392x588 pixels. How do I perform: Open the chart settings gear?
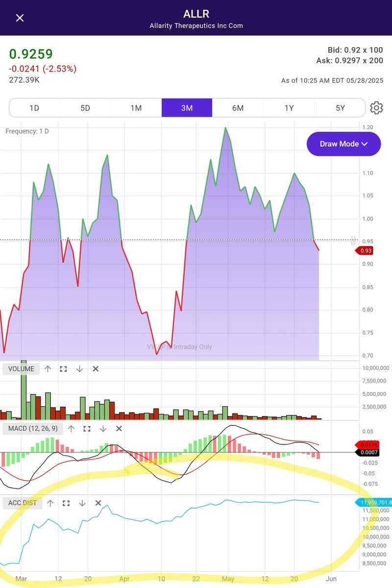coord(376,108)
